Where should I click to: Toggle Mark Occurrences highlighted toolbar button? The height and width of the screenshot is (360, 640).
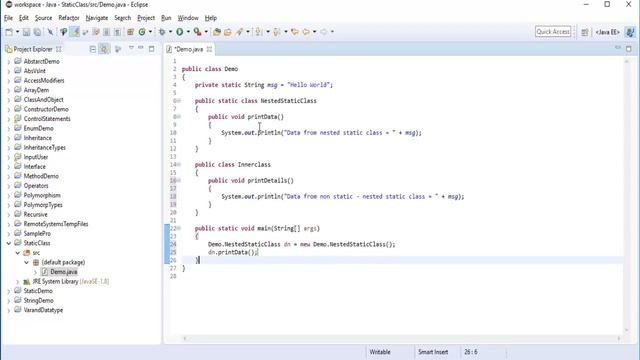[75, 32]
